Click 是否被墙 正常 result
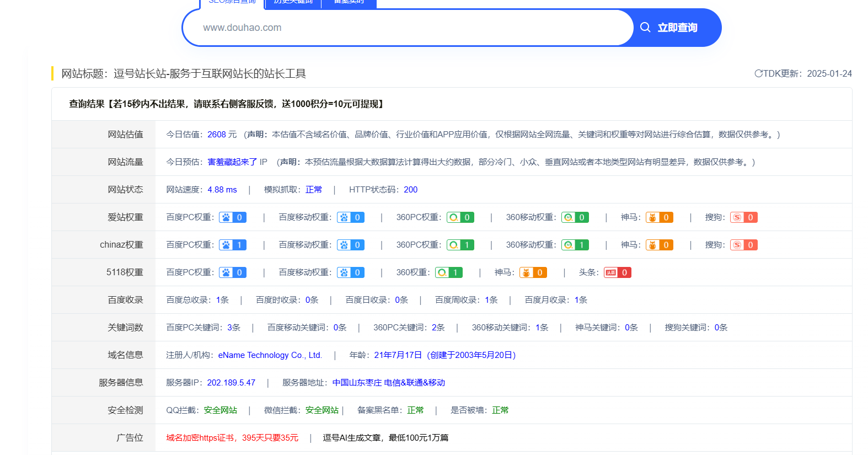 tap(500, 410)
